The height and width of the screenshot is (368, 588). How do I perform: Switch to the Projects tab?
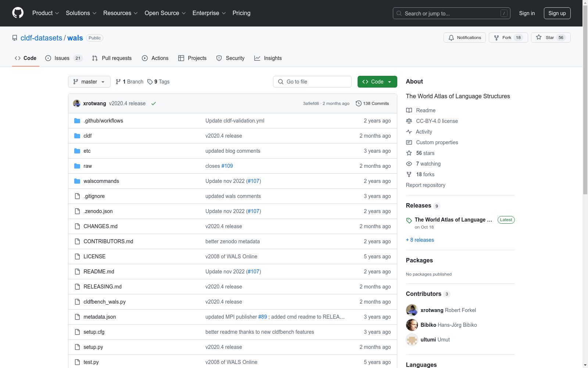[x=192, y=58]
